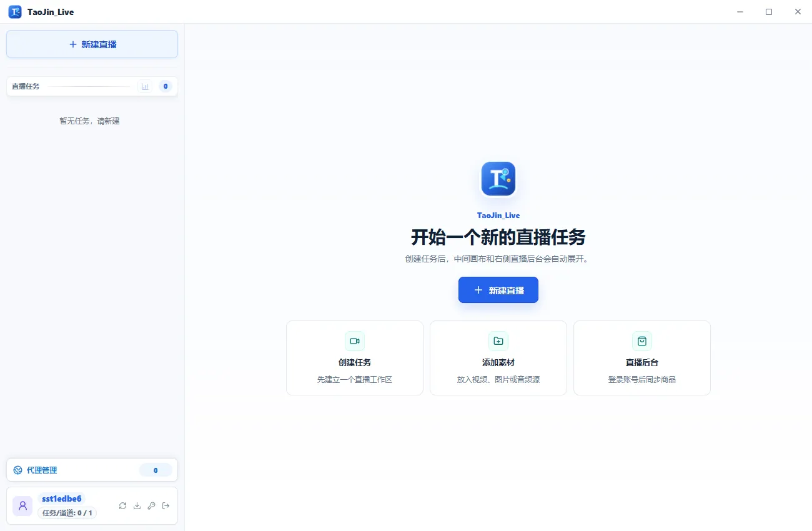The width and height of the screenshot is (812, 531).
Task: Click the download icon in user panel
Action: tap(137, 505)
